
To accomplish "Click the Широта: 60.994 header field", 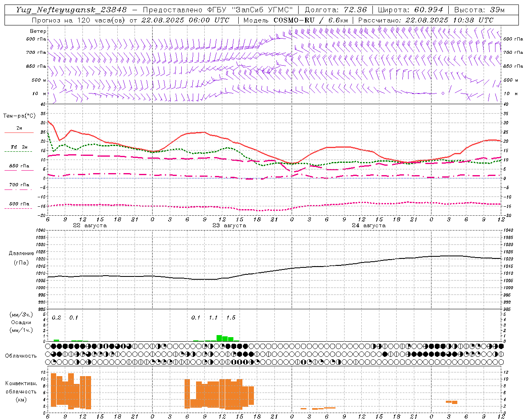I will (411, 10).
